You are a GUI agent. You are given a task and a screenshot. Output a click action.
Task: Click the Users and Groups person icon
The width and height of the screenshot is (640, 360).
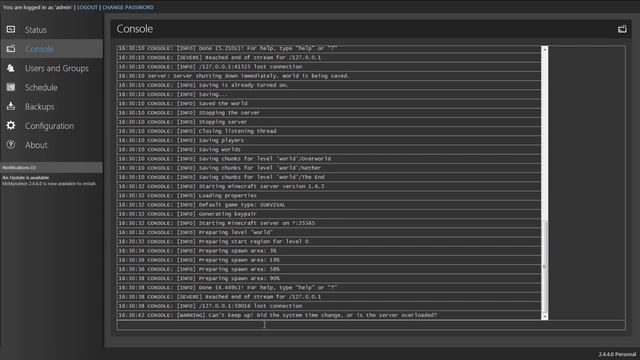tap(11, 68)
